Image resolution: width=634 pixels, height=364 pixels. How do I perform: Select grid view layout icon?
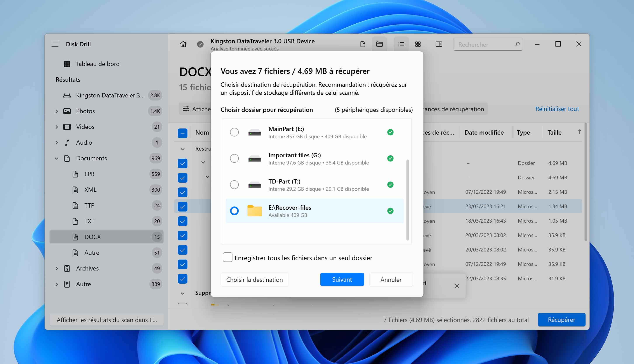(x=418, y=44)
